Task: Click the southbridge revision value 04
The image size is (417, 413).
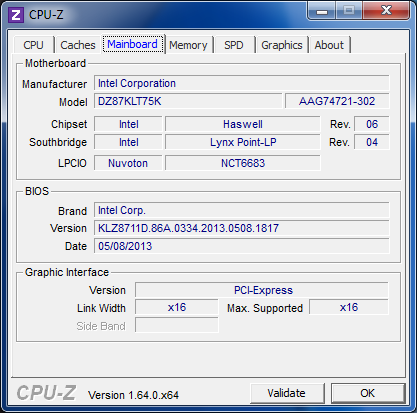Action: click(x=372, y=142)
